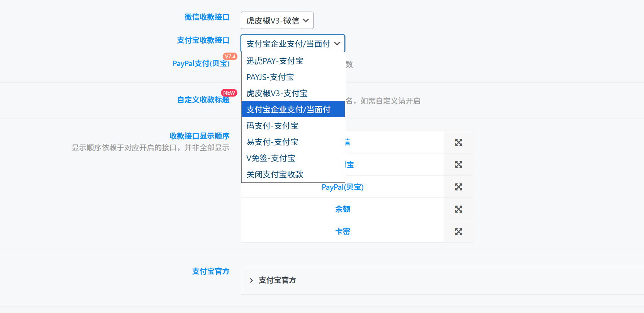Image resolution: width=644 pixels, height=313 pixels.
Task: Choose the PAYJS-支付宝 option
Action: (x=270, y=77)
